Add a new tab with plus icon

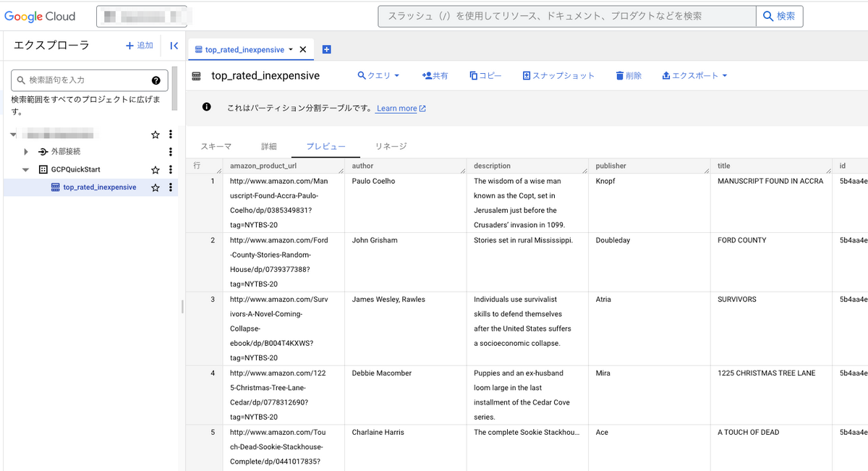coord(326,49)
